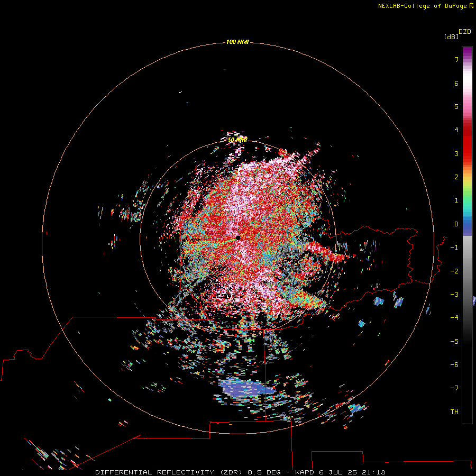The image size is (476, 476).
Task: Click the DZD legend title
Action: click(x=465, y=32)
